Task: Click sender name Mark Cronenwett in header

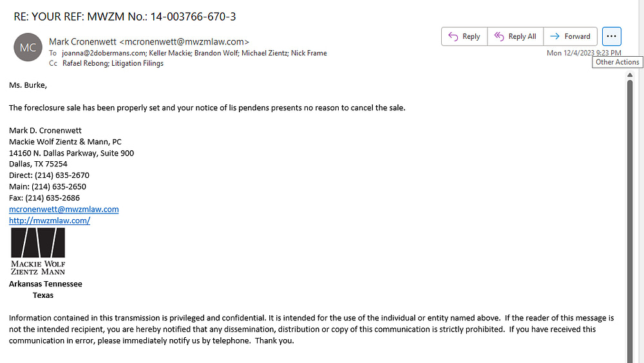Action: (x=82, y=41)
